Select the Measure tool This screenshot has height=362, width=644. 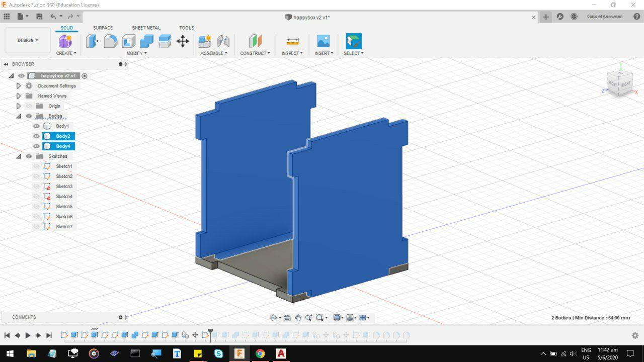point(292,41)
